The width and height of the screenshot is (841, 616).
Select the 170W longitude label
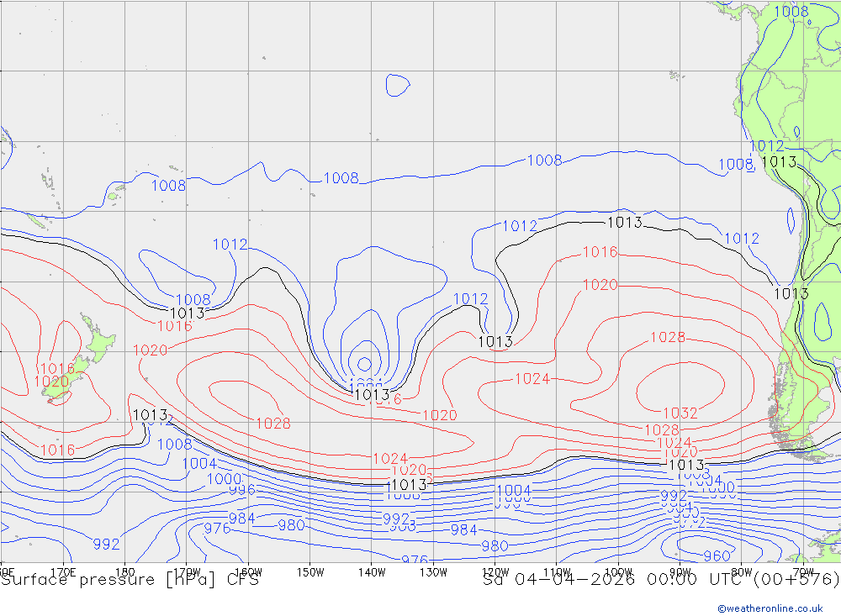coord(187,571)
